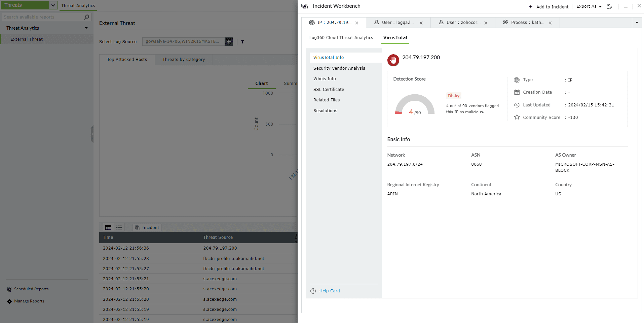Click the Scheduled Reports icon
The width and height of the screenshot is (644, 323).
click(x=9, y=289)
